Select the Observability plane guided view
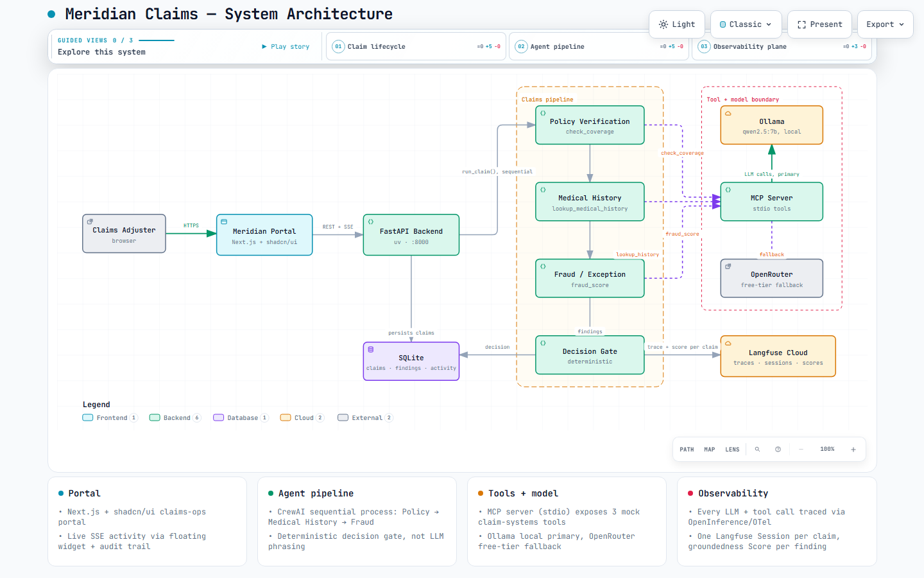The width and height of the screenshot is (924, 578). pos(782,46)
